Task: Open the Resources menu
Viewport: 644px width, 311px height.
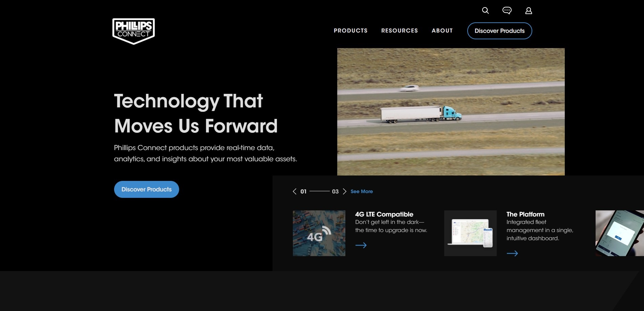Action: pyautogui.click(x=400, y=31)
